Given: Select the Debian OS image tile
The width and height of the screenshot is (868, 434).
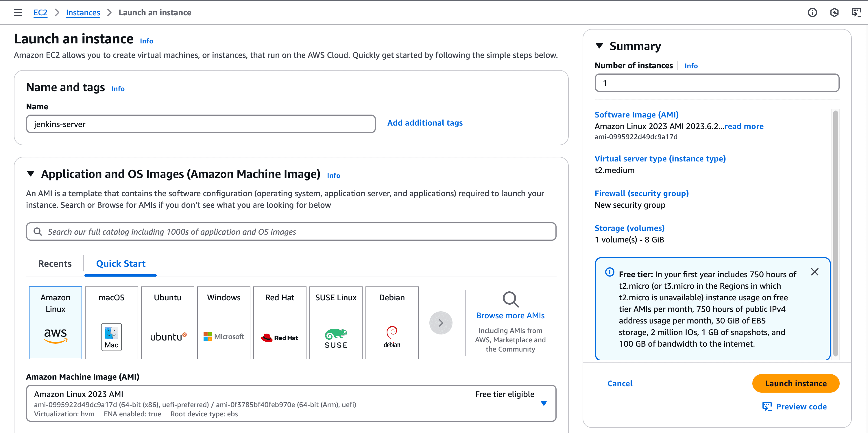Looking at the screenshot, I should (x=391, y=322).
